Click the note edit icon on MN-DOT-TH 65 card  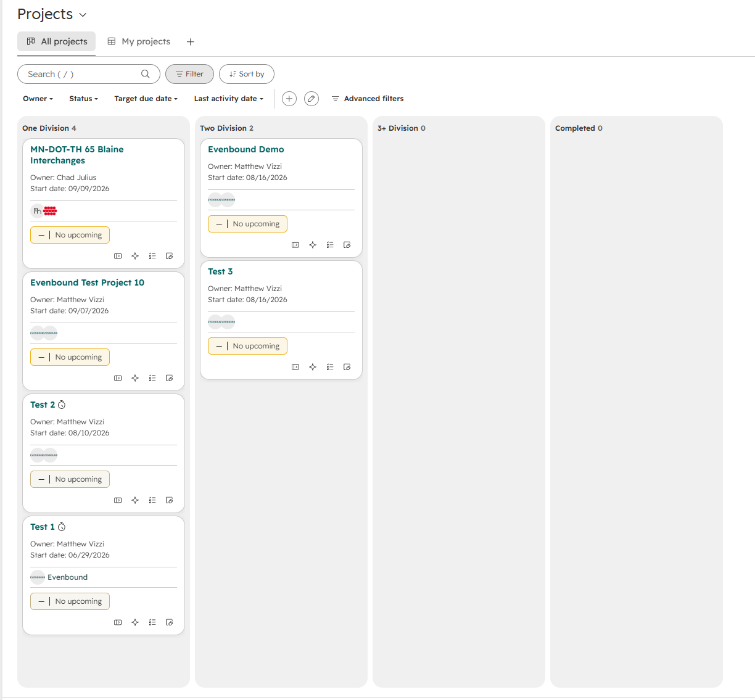tap(170, 256)
